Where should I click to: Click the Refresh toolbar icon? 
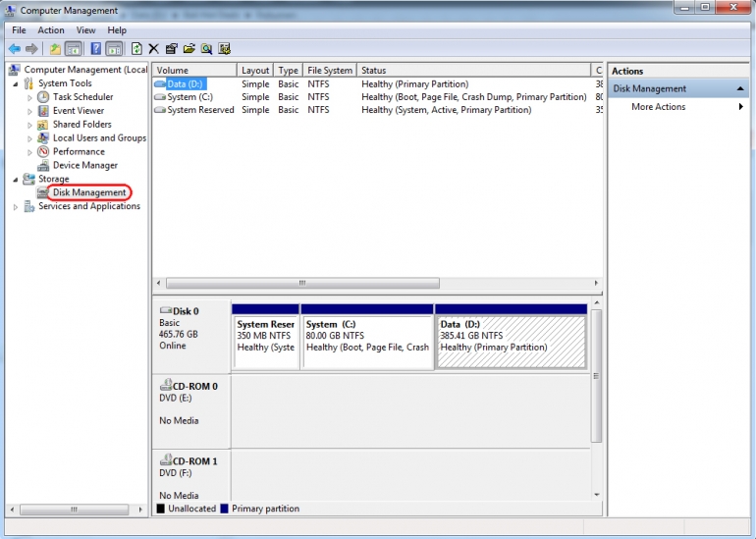(x=136, y=49)
